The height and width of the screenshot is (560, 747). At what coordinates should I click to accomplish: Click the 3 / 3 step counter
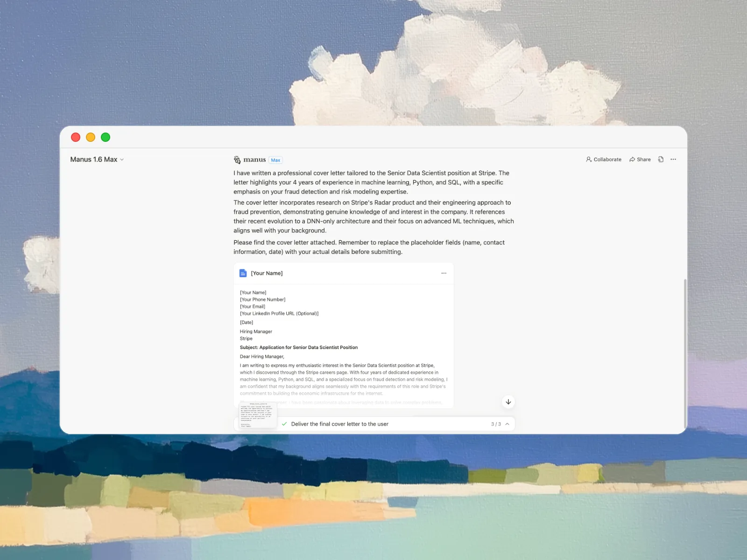pyautogui.click(x=496, y=424)
